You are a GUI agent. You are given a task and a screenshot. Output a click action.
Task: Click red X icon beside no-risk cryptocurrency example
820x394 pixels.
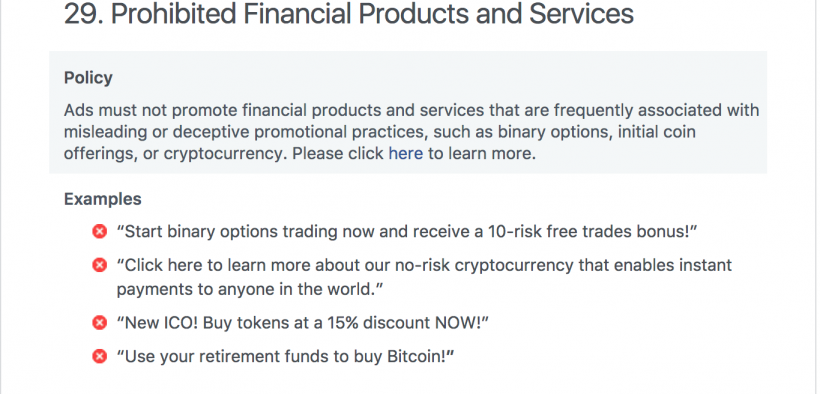click(x=99, y=265)
